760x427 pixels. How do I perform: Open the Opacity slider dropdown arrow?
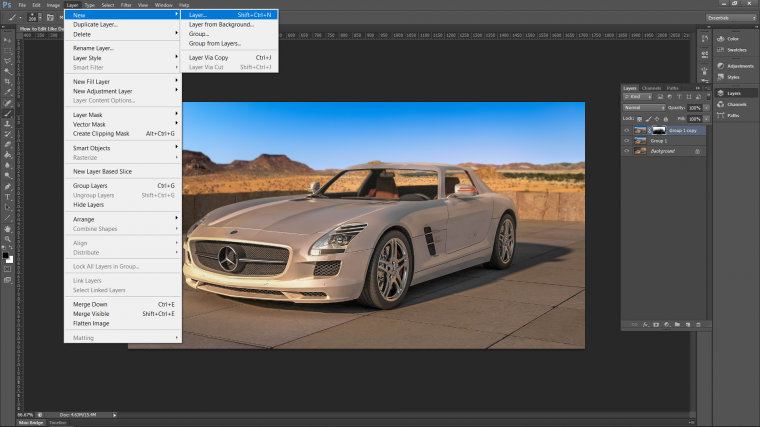[707, 108]
